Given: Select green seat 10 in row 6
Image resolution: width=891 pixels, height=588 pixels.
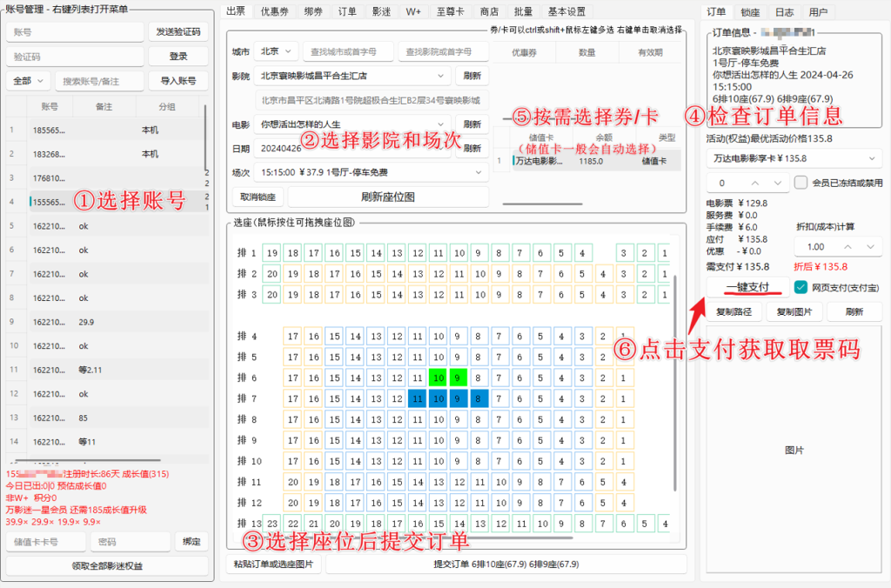Looking at the screenshot, I should click(x=439, y=378).
